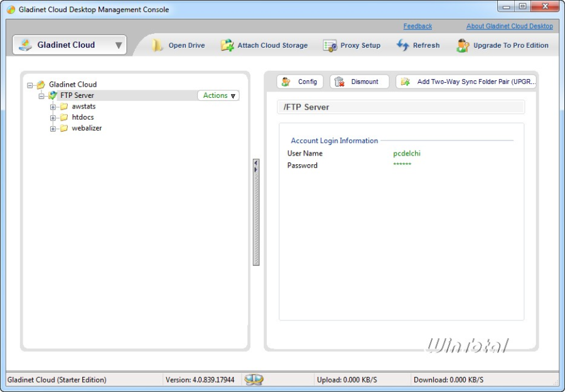Open the About Gladinet Cloud Desktop link
565x392 pixels.
(x=510, y=26)
